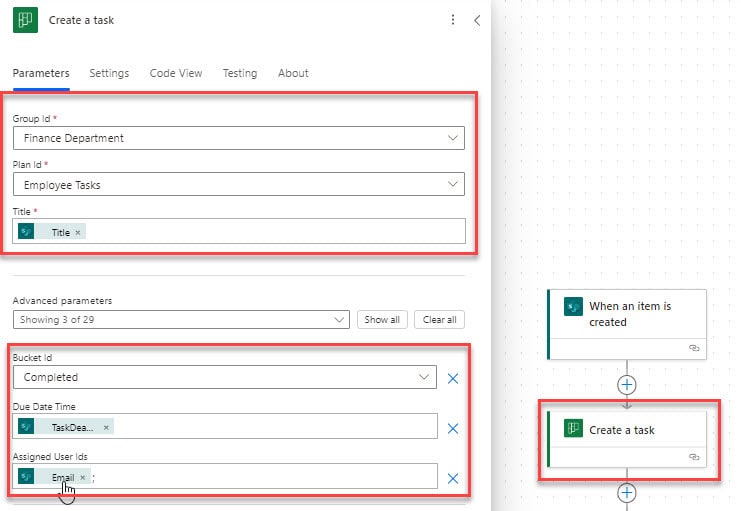Remove the Title dynamic content token

point(78,233)
